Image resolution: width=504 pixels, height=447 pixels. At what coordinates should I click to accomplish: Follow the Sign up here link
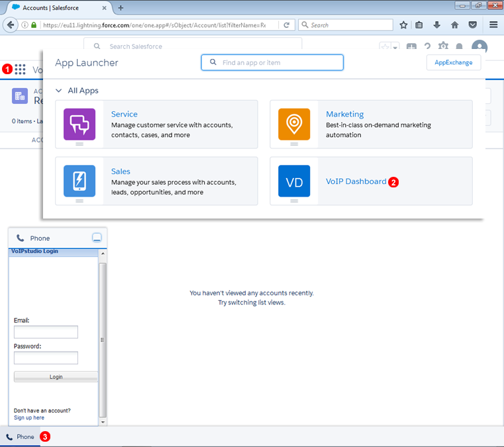coord(29,417)
